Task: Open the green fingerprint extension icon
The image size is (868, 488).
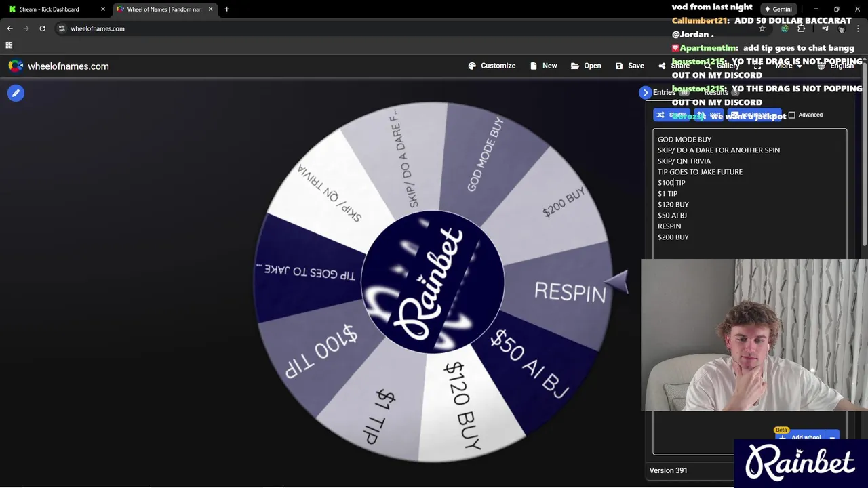Action: [785, 28]
